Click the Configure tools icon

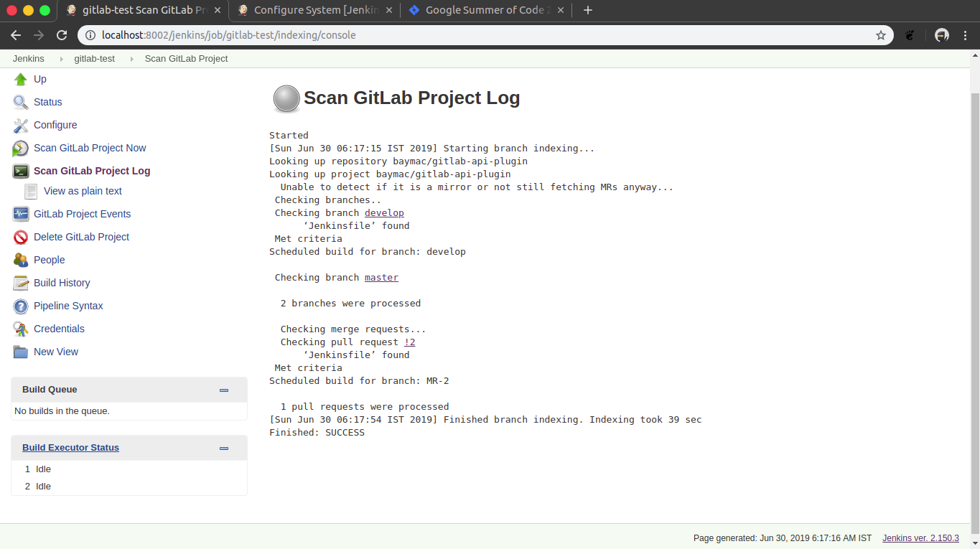[x=21, y=125]
